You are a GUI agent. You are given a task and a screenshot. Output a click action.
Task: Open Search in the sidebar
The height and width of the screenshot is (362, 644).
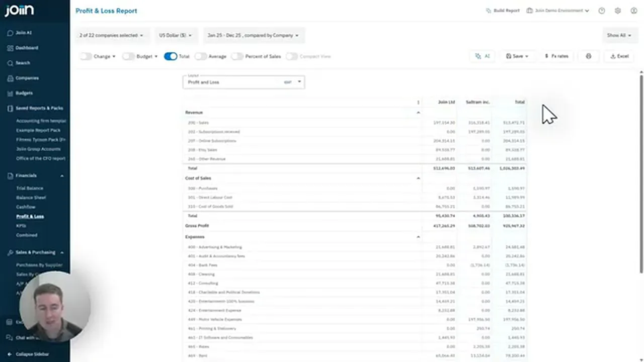[x=19, y=63]
